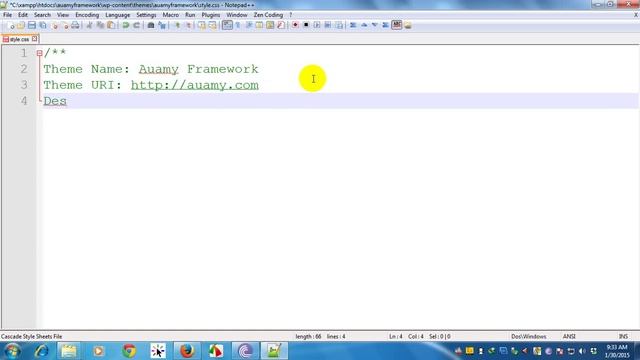
Task: Open Firefox from taskbar
Action: [x=187, y=351]
